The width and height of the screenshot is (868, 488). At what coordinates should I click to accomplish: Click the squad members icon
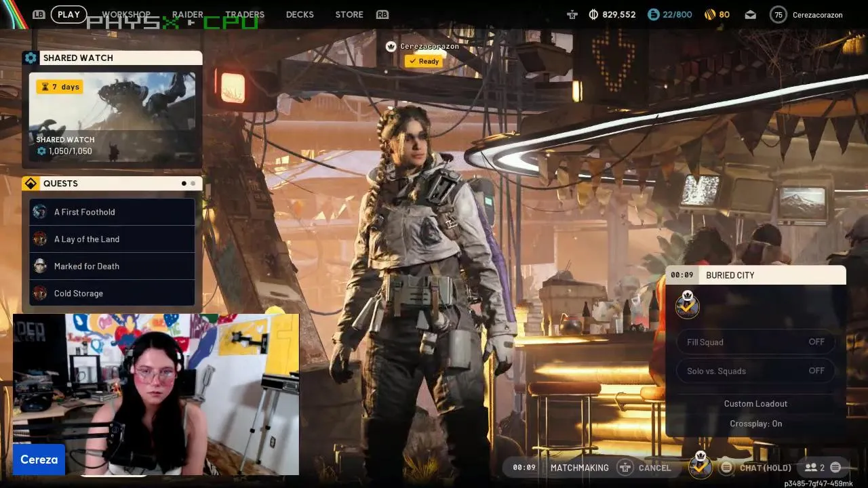[810, 468]
